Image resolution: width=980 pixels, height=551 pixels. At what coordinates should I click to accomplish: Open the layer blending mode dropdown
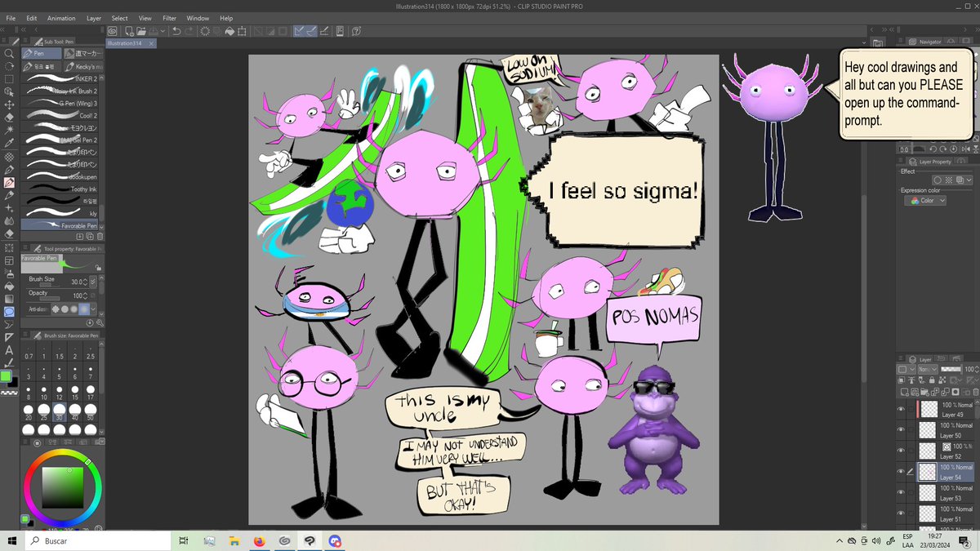[929, 369]
